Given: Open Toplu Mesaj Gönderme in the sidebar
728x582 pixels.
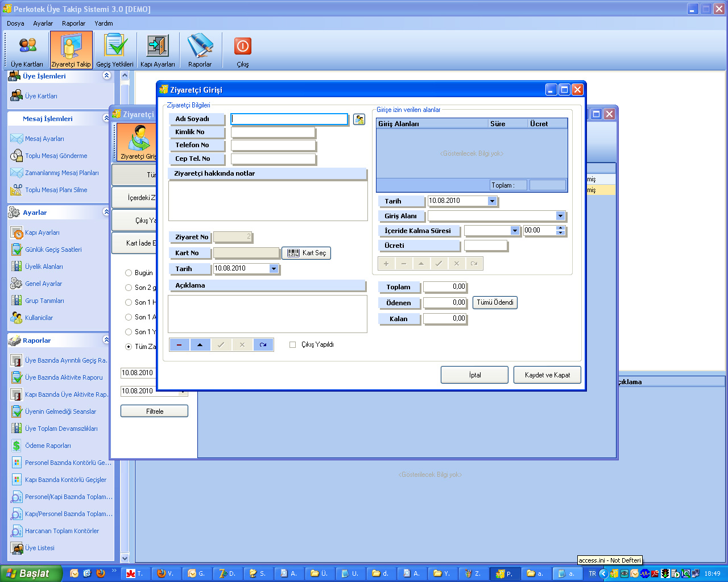Looking at the screenshot, I should 56,156.
